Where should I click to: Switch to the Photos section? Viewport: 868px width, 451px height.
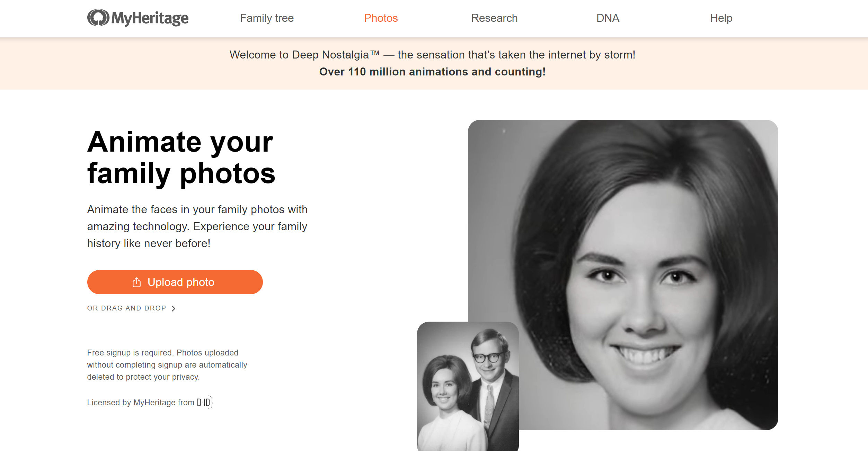click(381, 18)
